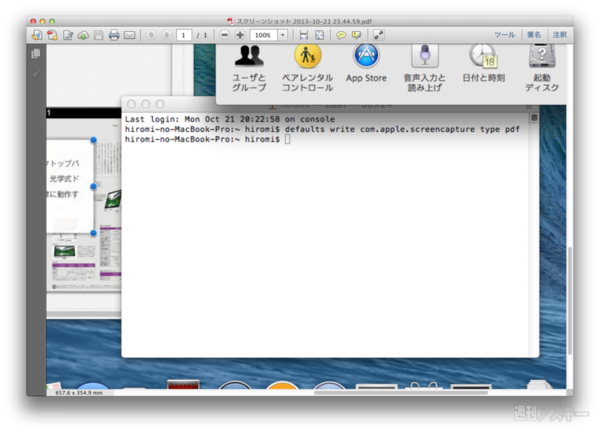The image size is (600, 433).
Task: Click the Create PDF online icon
Action: tap(52, 35)
